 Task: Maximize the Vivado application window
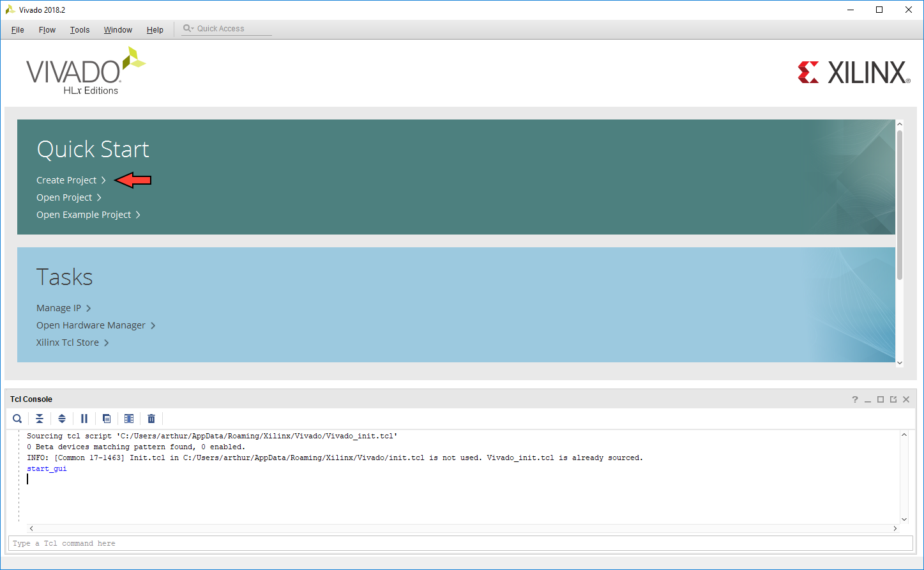(x=879, y=10)
